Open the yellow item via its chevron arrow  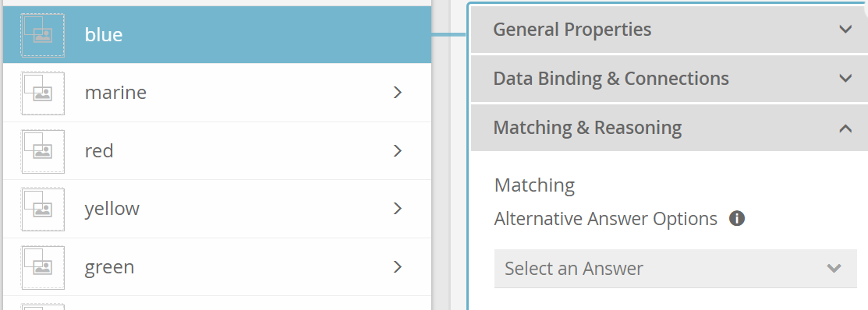[x=397, y=209]
